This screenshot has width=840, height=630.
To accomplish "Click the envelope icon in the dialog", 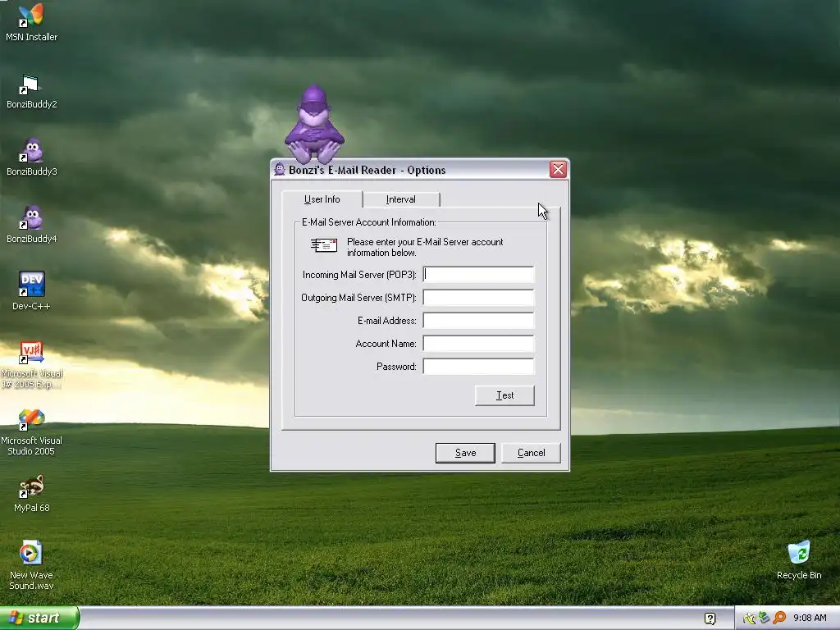I will coord(324,245).
